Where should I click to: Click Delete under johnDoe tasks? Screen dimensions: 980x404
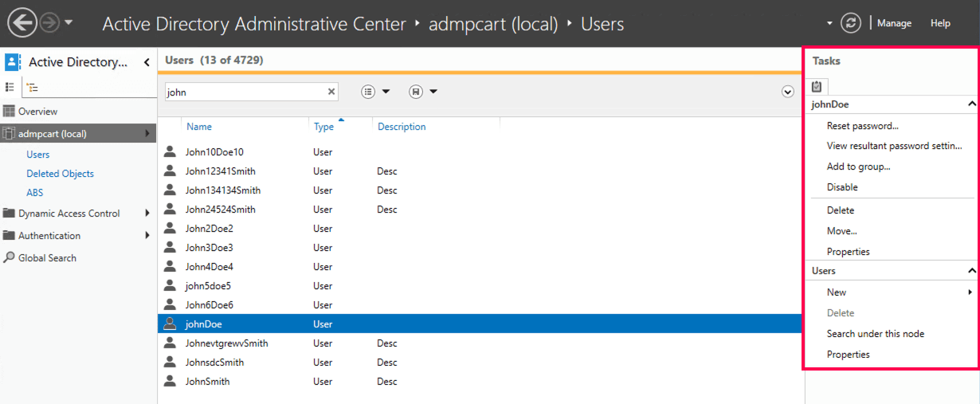coord(841,210)
